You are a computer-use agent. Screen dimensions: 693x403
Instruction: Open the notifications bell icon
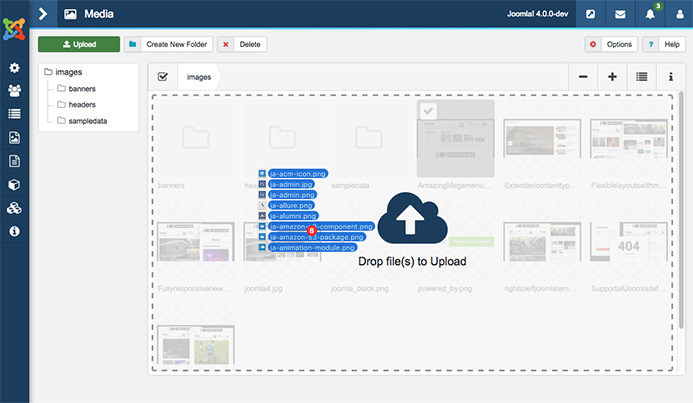click(650, 14)
